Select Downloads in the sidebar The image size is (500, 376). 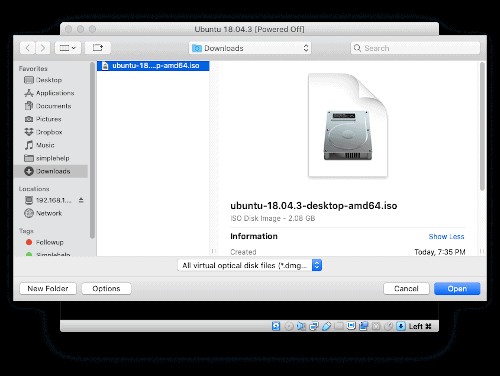click(51, 171)
